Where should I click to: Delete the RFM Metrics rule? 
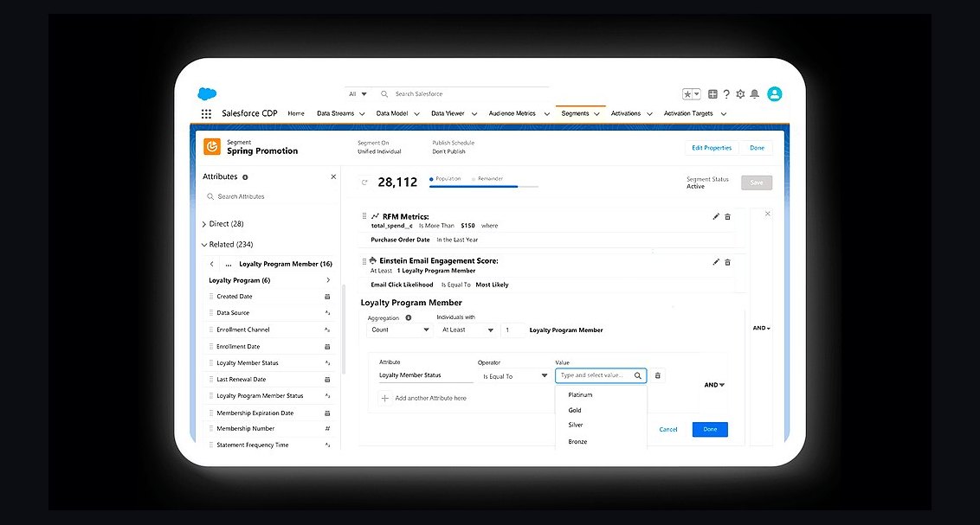pos(727,216)
